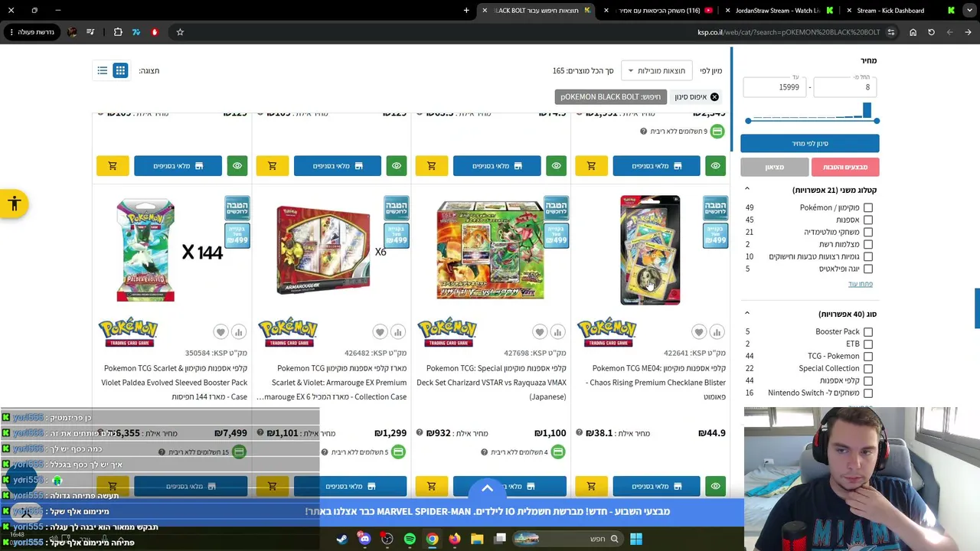Open the yellow accessibility menu icon
Image resolution: width=980 pixels, height=551 pixels.
[14, 204]
